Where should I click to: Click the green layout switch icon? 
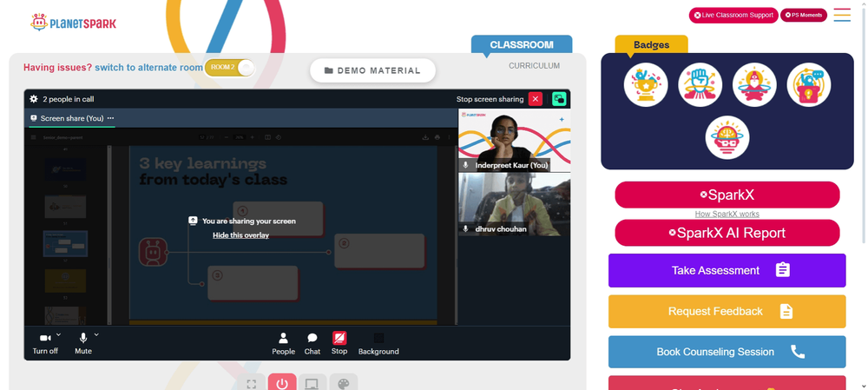point(559,99)
